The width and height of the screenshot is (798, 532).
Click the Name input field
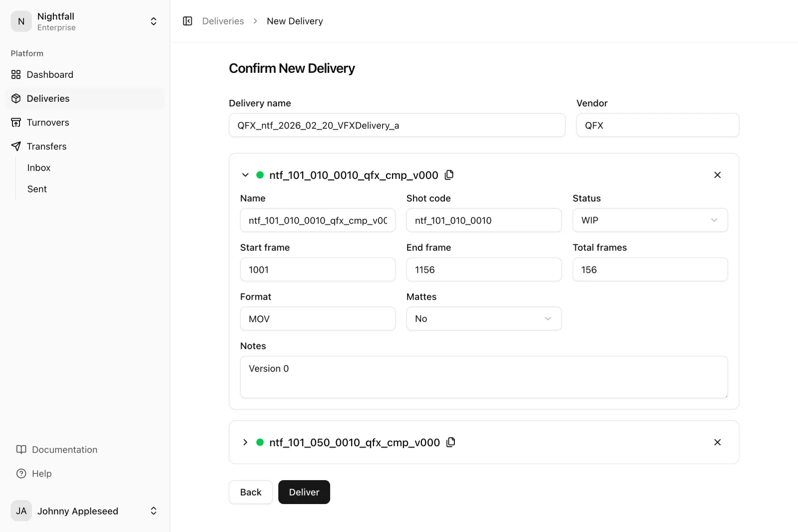click(x=318, y=220)
